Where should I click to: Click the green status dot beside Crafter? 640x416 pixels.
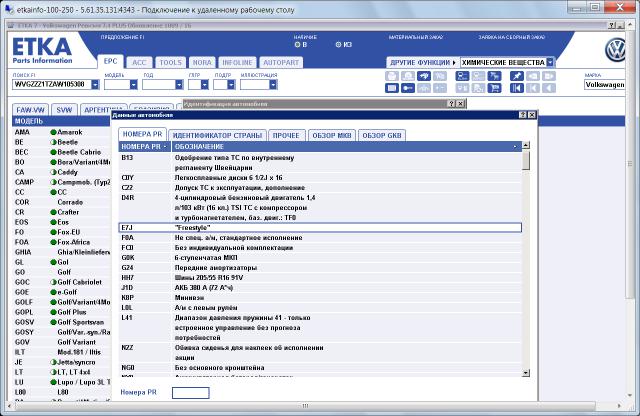click(53, 212)
